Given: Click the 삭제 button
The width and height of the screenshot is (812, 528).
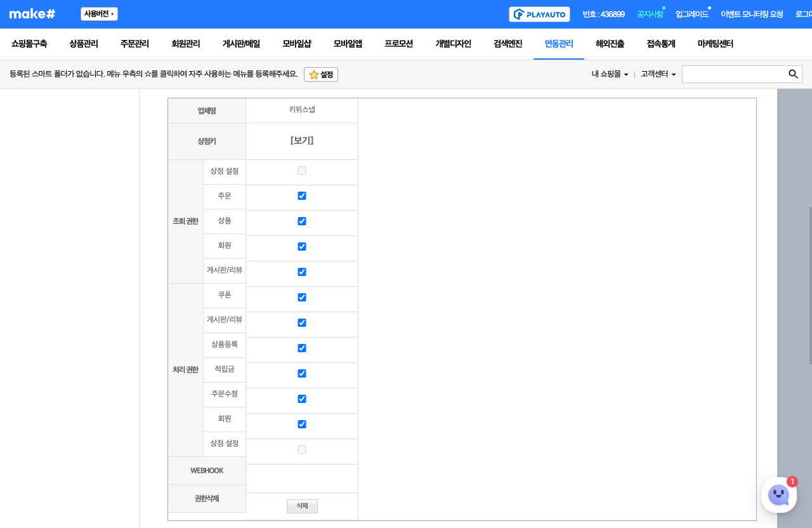Looking at the screenshot, I should pos(302,506).
